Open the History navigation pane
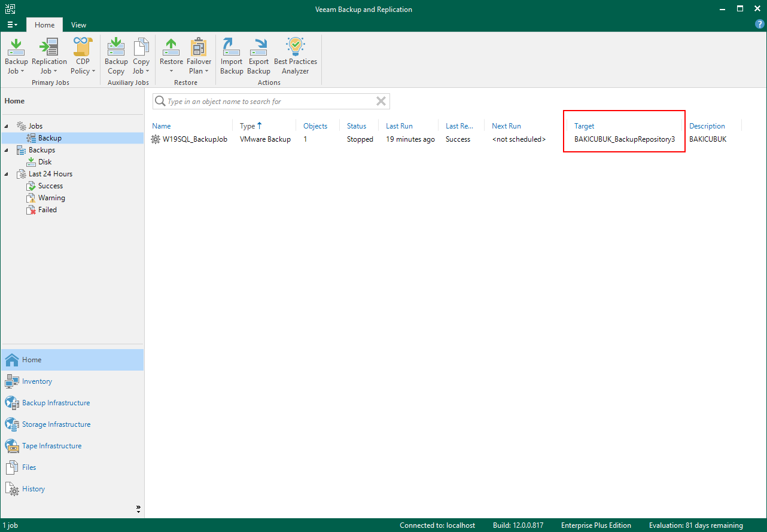This screenshot has width=767, height=532. coord(72,489)
